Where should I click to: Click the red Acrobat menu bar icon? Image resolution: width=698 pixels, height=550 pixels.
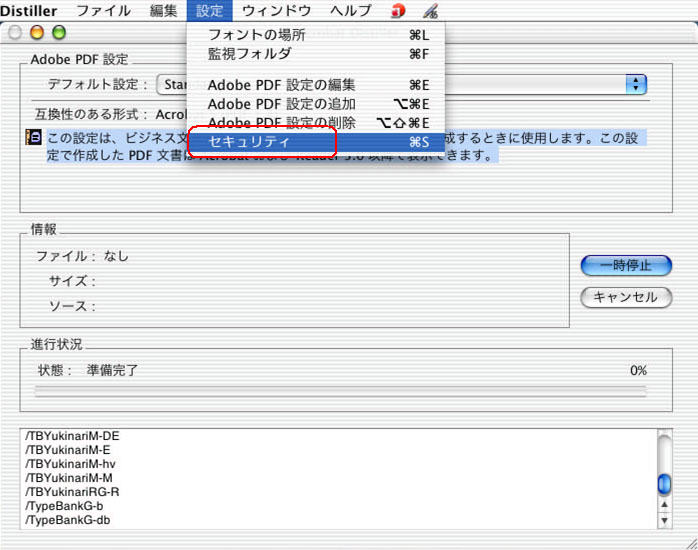(398, 11)
